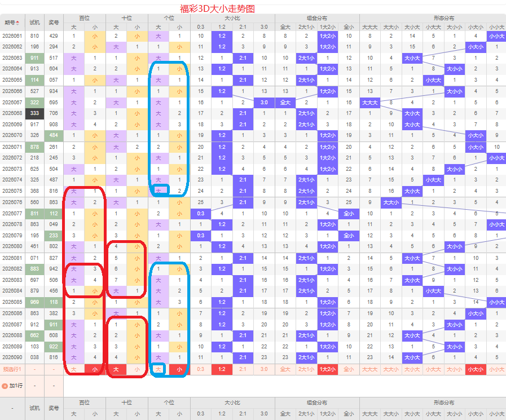The height and width of the screenshot is (420, 506).
Task: Select the 期号 cell 2026061
Action: click(x=12, y=36)
